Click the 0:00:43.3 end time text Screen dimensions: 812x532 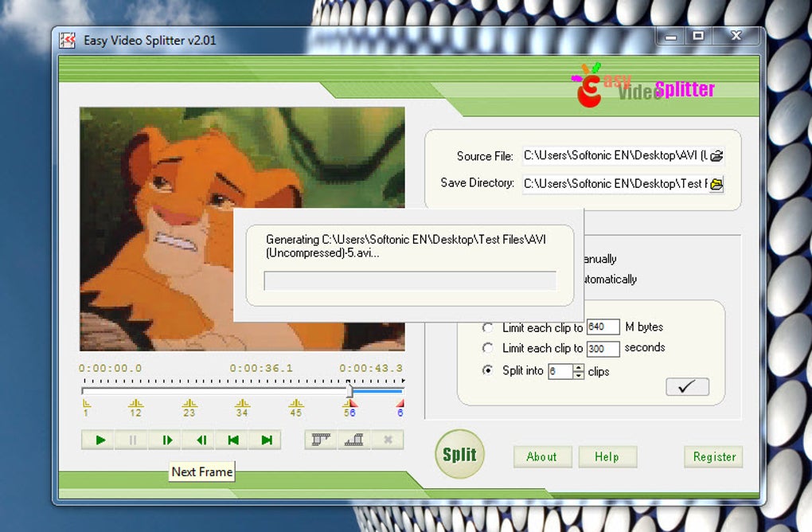[x=371, y=368]
